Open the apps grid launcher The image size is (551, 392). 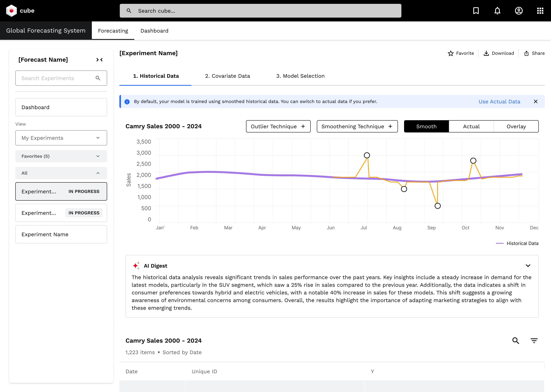point(540,11)
